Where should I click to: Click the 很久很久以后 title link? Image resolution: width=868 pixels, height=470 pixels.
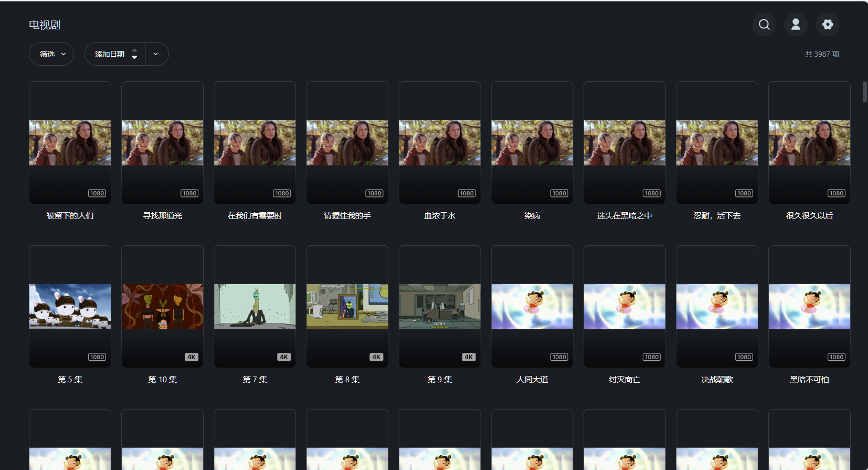point(809,216)
